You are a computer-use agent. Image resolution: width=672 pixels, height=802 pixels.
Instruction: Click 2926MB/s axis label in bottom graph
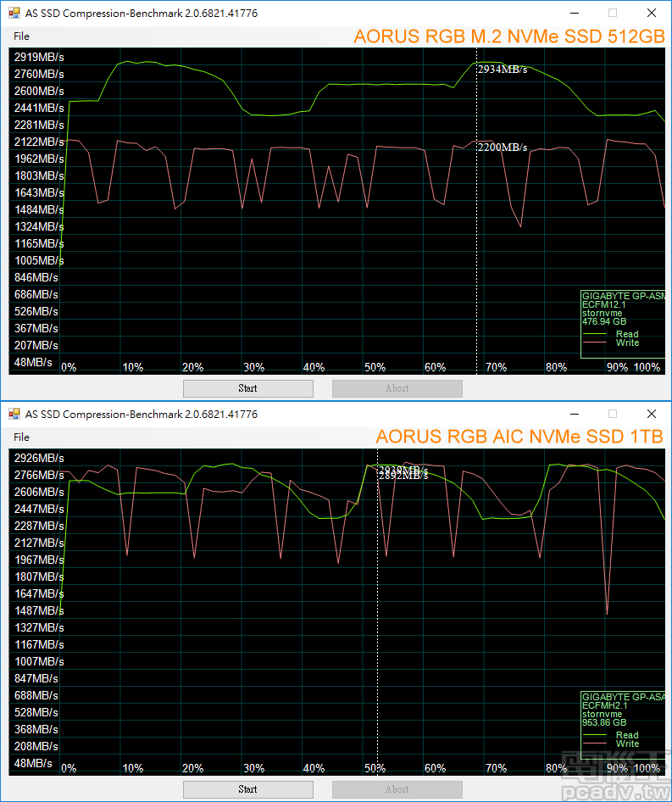(39, 458)
